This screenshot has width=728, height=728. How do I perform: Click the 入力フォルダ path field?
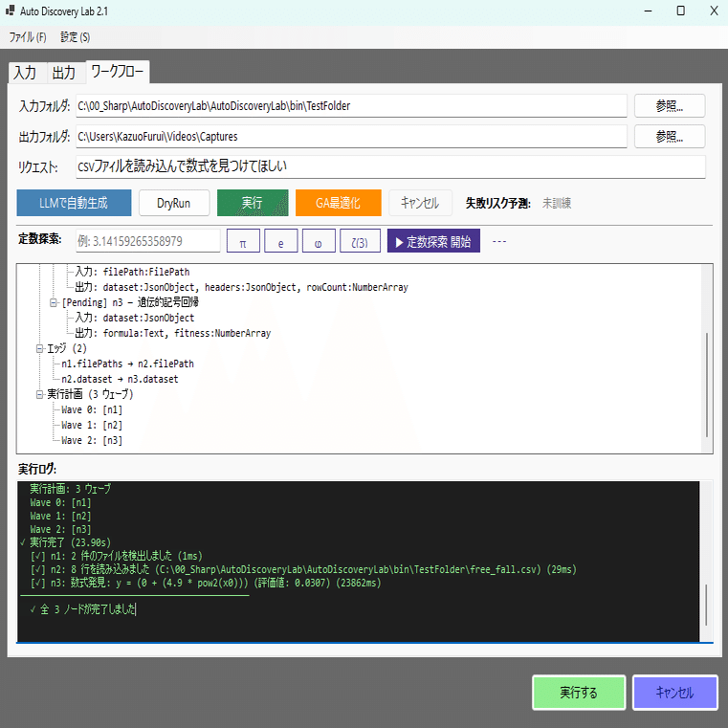(x=351, y=106)
